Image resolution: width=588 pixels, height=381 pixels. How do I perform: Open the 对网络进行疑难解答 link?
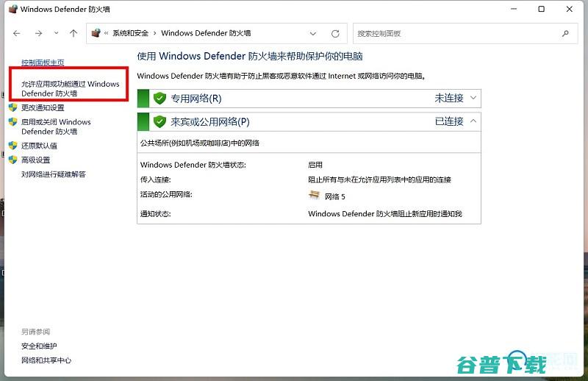tap(53, 174)
